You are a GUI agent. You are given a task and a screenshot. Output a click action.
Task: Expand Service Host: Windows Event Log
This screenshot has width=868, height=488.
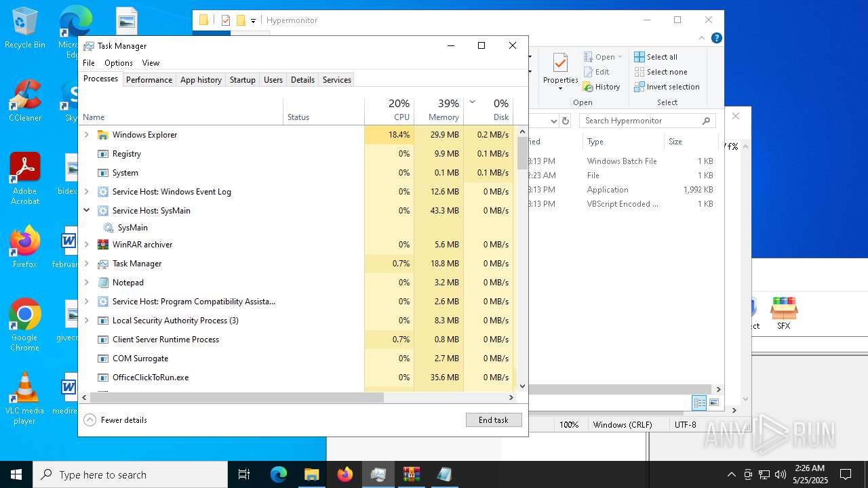click(86, 192)
